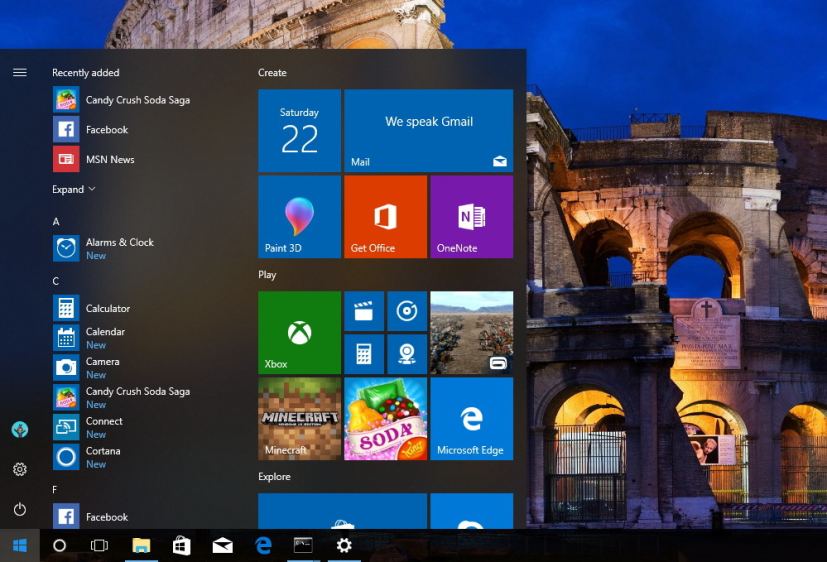The width and height of the screenshot is (827, 562).
Task: Open Mail from the taskbar
Action: [x=222, y=545]
